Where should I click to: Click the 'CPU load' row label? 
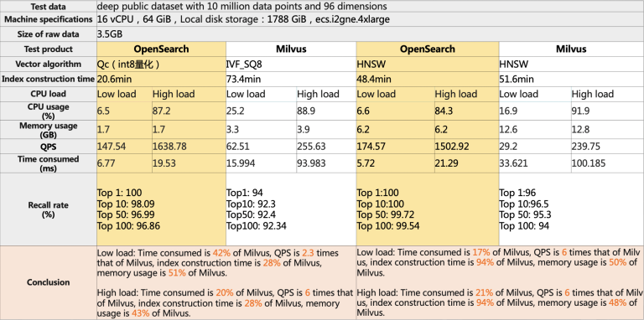49,94
